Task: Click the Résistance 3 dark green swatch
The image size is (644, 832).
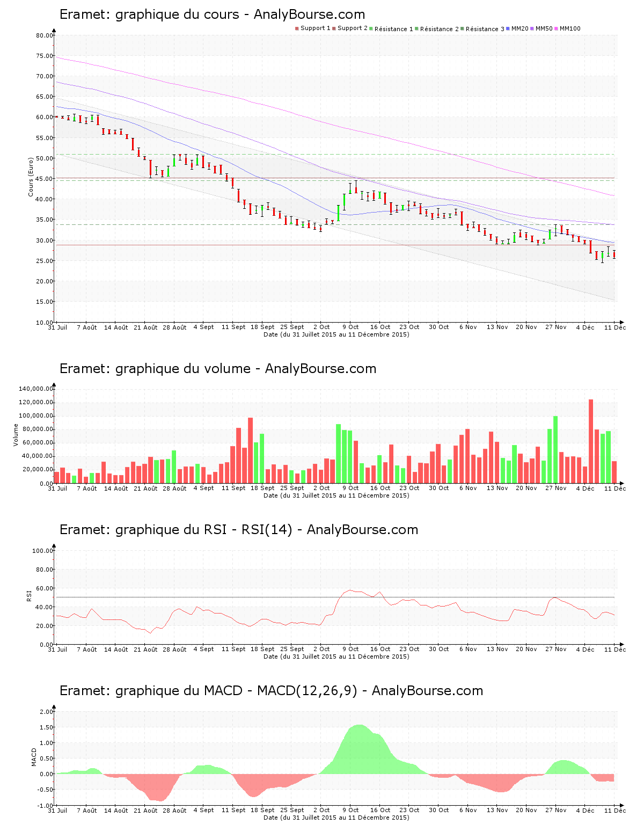Action: (462, 28)
